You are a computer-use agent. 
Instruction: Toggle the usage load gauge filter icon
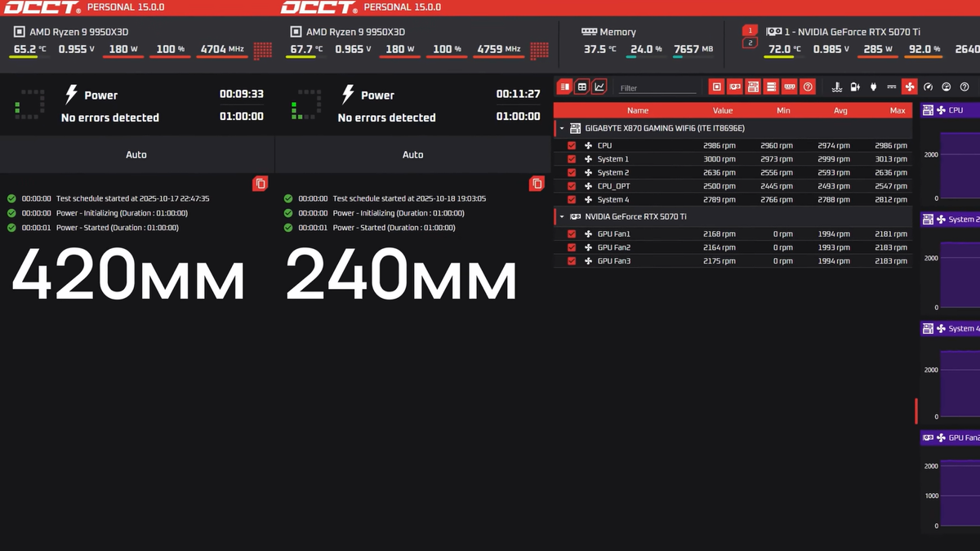(947, 87)
